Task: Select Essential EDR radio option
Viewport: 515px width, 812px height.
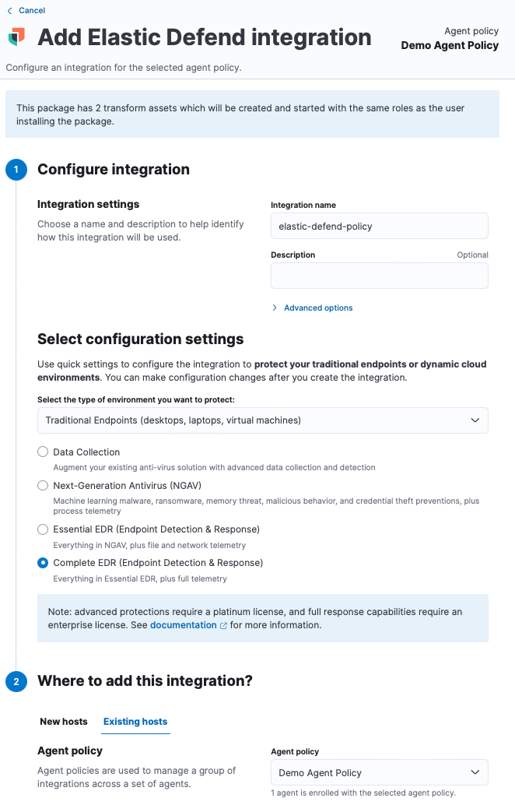Action: pos(44,529)
